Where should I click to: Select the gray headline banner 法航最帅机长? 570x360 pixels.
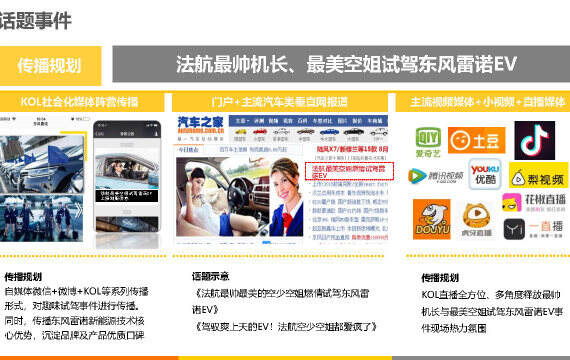tap(341, 64)
